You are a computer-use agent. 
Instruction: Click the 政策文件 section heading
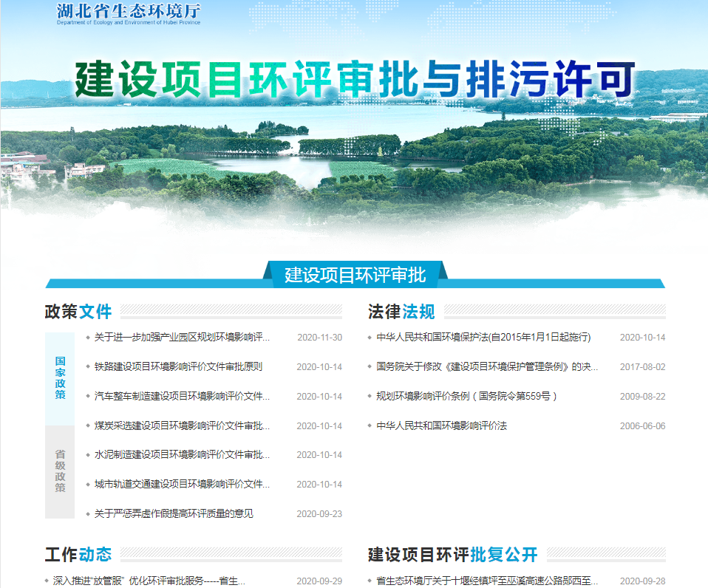click(78, 312)
